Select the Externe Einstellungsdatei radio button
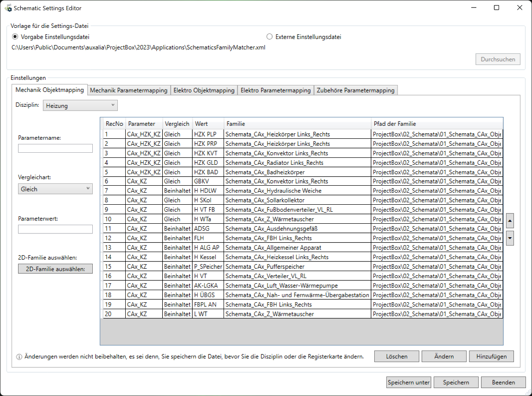532x396 pixels. click(269, 37)
